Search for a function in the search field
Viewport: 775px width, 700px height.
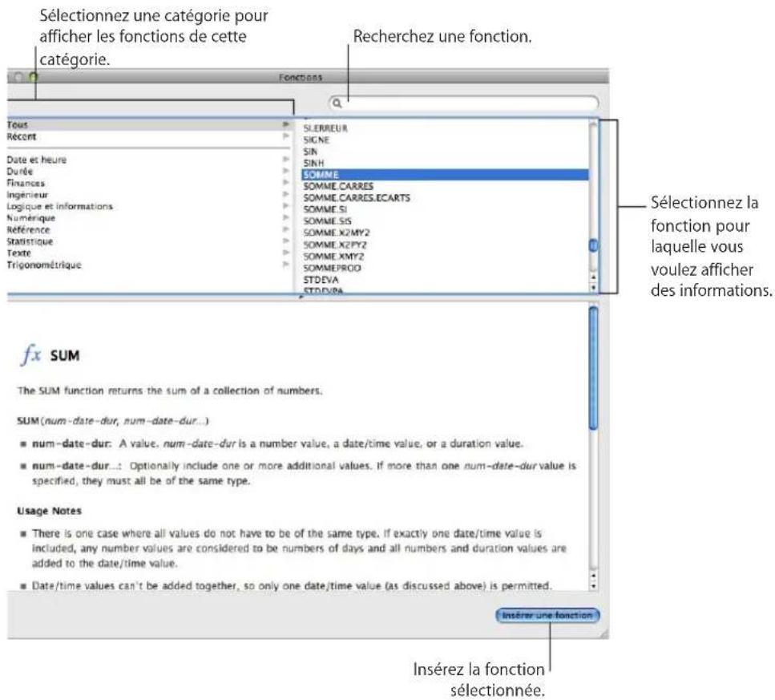463,103
